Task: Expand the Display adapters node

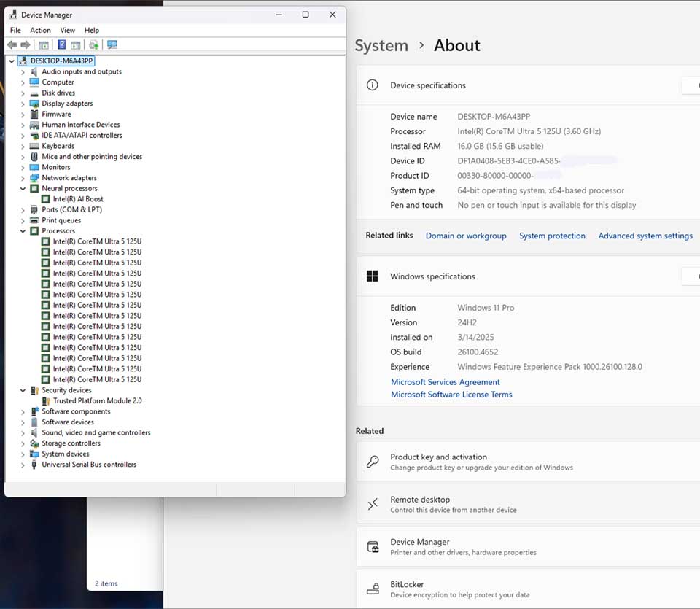Action: click(23, 104)
